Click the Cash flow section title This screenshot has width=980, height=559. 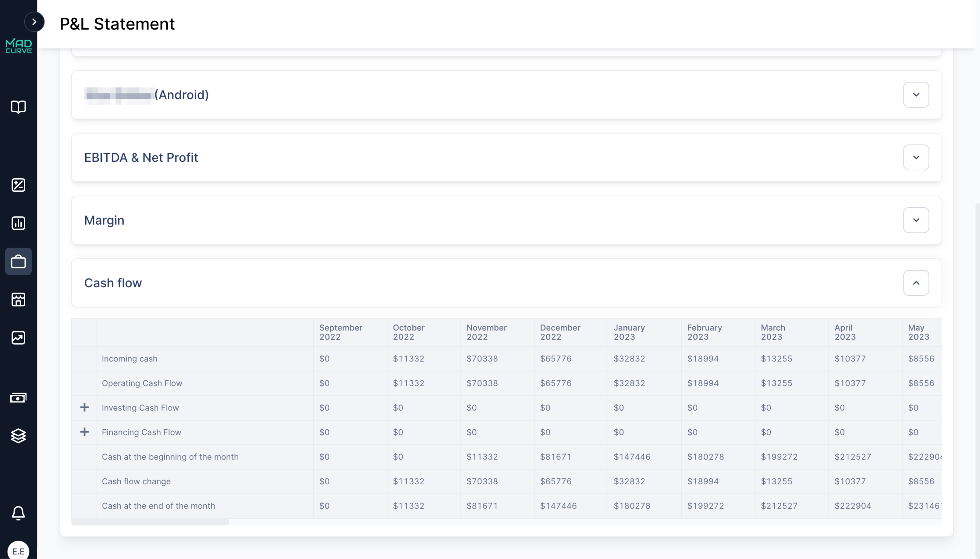tap(113, 283)
